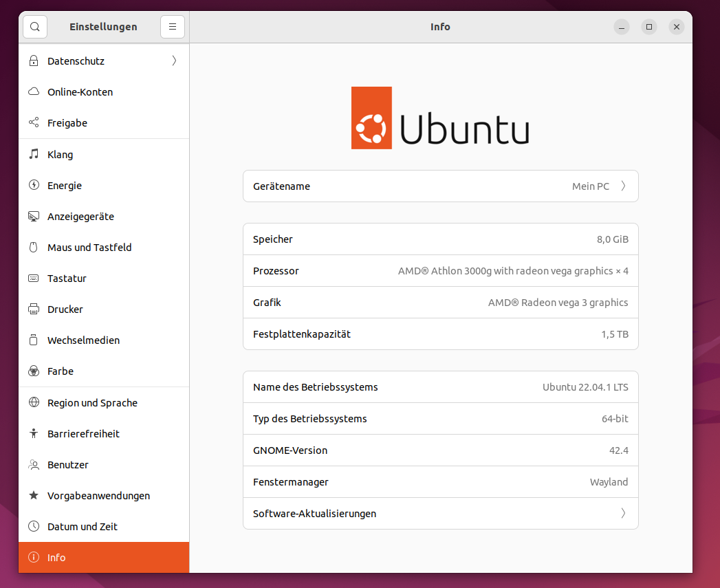Click the Anzeigegeräte monitor icon
720x588 pixels.
(x=34, y=216)
